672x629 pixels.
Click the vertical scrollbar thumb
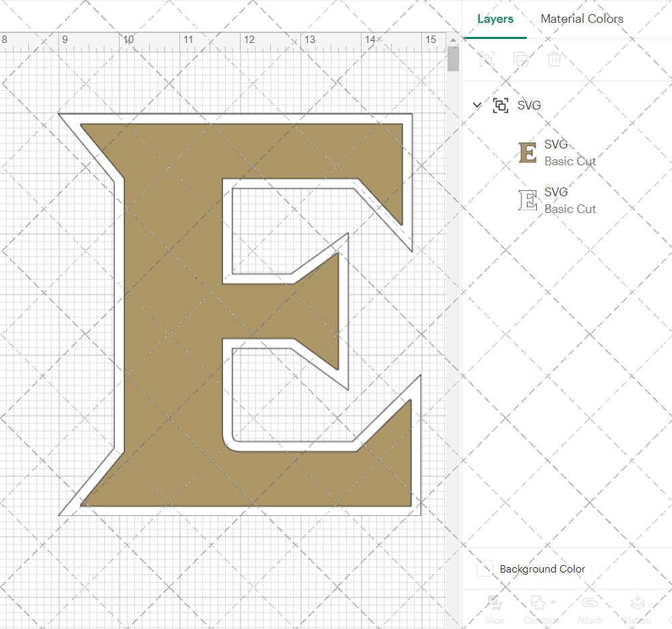pos(453,58)
